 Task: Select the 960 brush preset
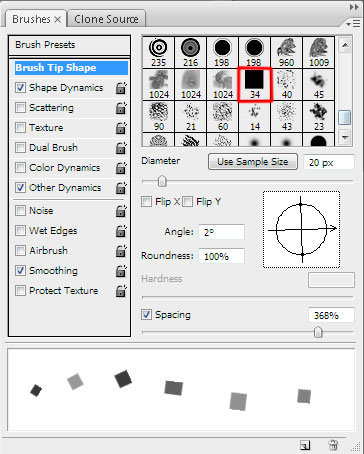[286, 52]
